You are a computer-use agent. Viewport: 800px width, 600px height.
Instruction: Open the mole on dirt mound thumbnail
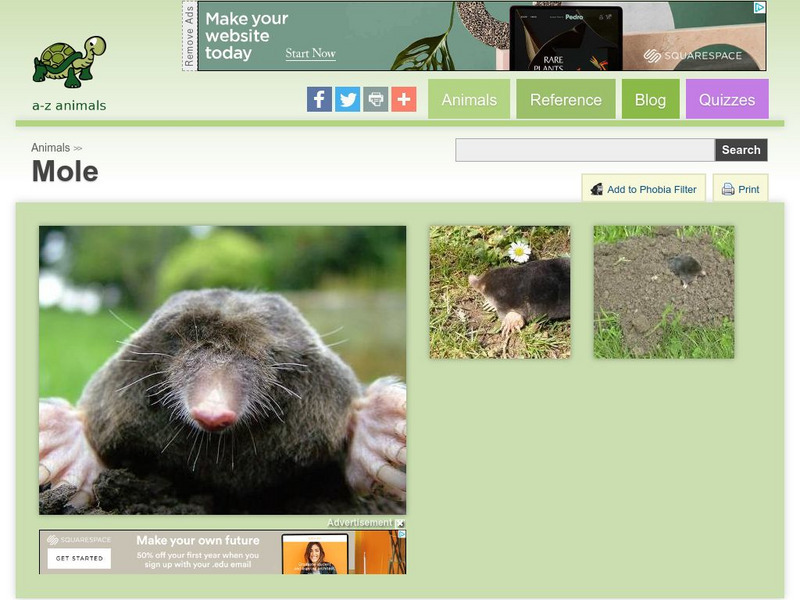tap(664, 292)
